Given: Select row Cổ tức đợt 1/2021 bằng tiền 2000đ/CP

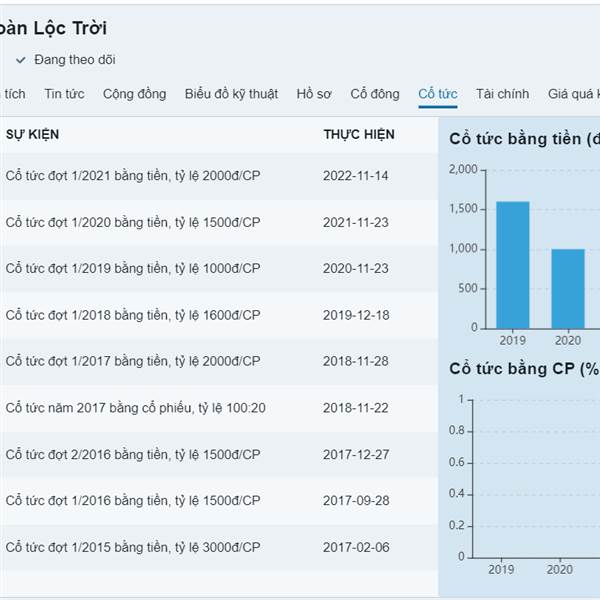Looking at the screenshot, I should tap(219, 176).
